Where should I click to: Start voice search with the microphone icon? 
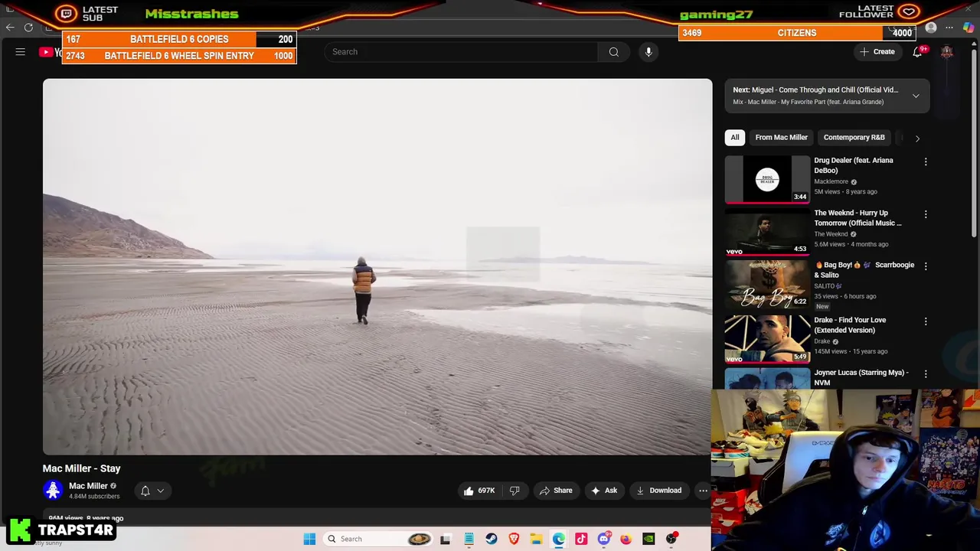point(648,52)
